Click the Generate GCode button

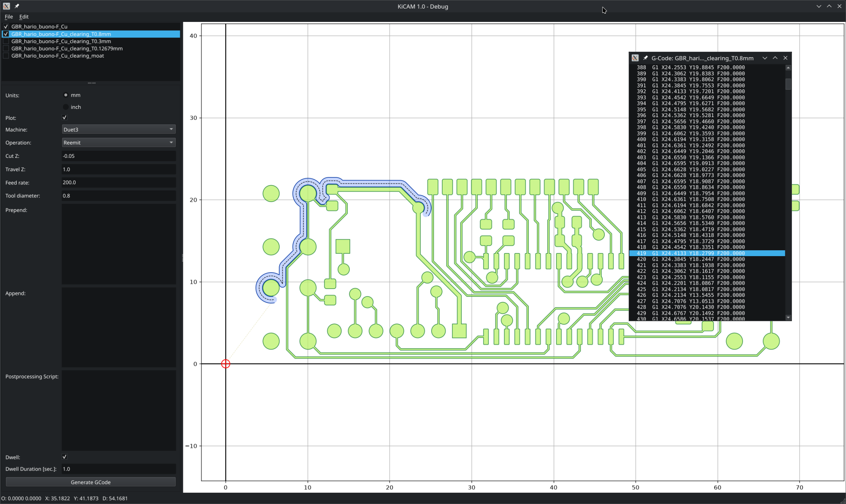(91, 482)
